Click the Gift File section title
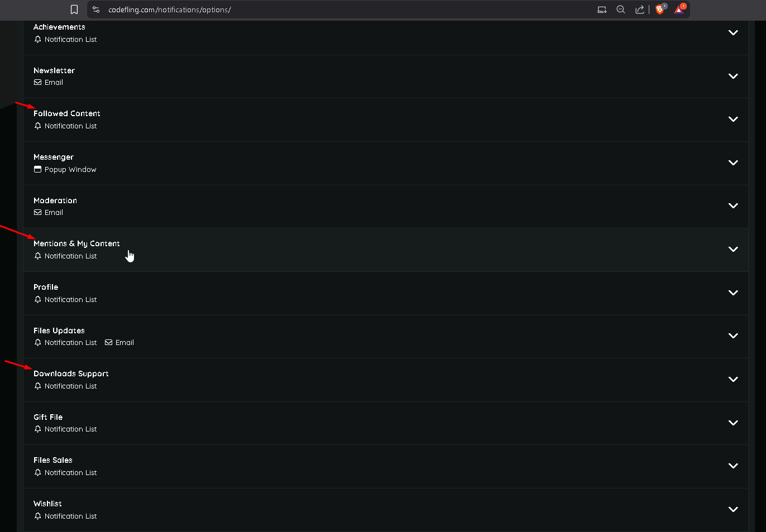 coord(48,417)
